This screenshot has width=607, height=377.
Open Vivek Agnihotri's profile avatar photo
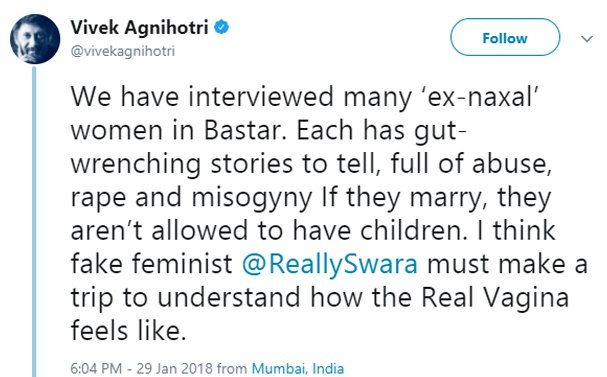coord(35,39)
